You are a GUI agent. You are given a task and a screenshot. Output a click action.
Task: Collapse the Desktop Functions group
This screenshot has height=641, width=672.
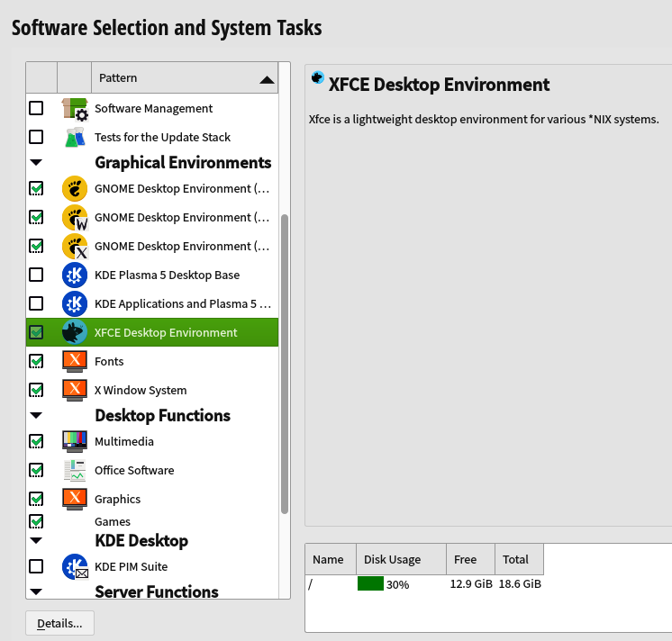(x=36, y=415)
